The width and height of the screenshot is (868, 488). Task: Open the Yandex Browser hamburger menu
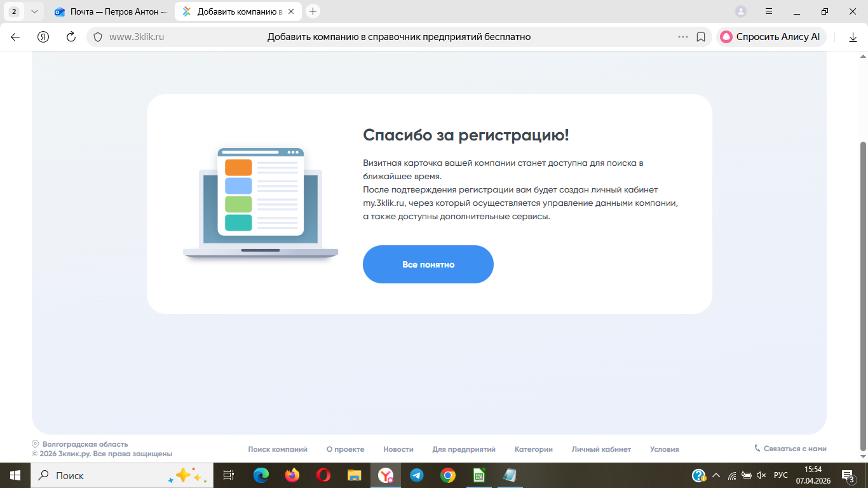point(769,11)
